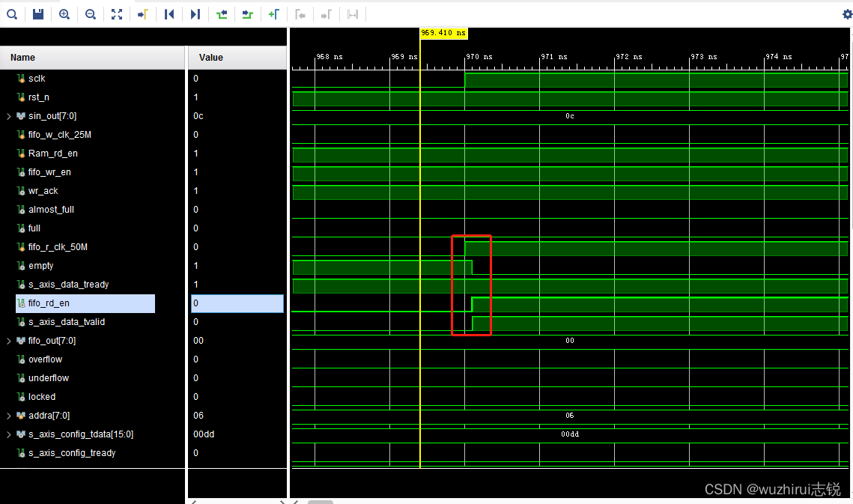853x504 pixels.
Task: Select the fifo_r_clk_50M signal
Action: click(58, 247)
